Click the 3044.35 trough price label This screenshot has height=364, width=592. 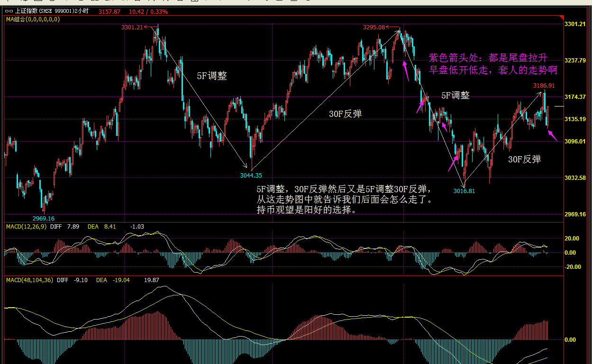pos(251,175)
